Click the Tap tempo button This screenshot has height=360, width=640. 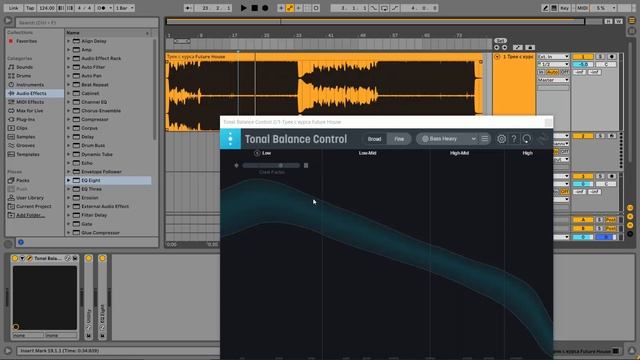click(30, 8)
